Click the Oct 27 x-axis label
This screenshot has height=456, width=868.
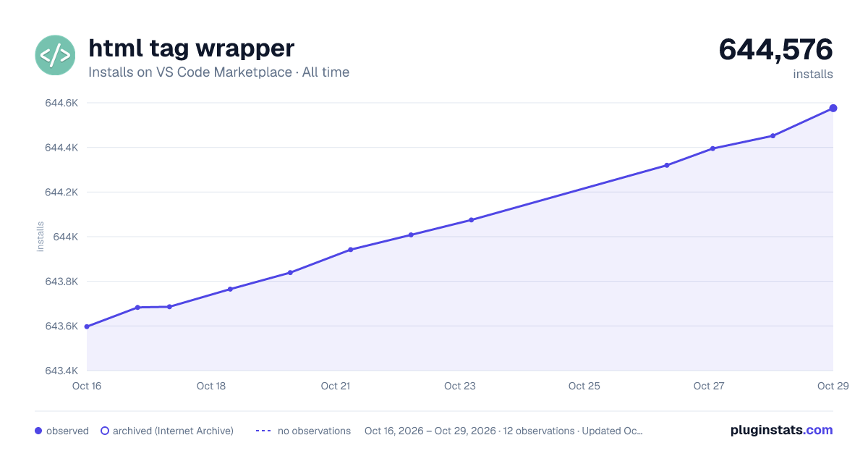(x=709, y=386)
